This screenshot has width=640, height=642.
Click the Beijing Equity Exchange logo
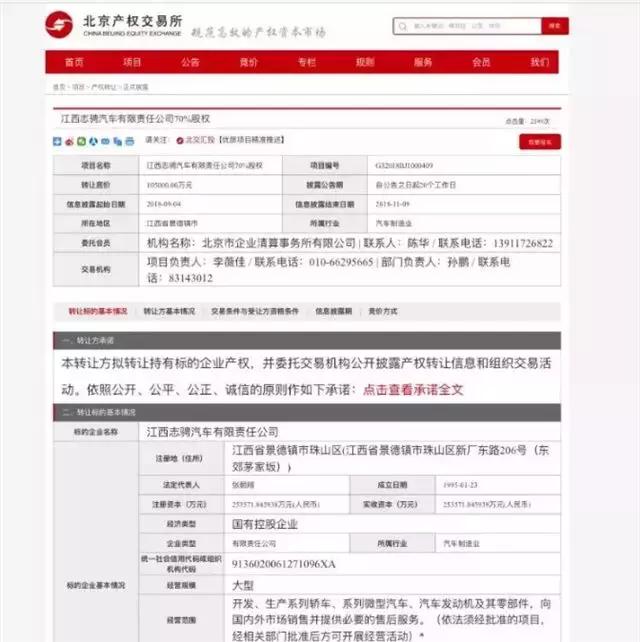pos(59,25)
